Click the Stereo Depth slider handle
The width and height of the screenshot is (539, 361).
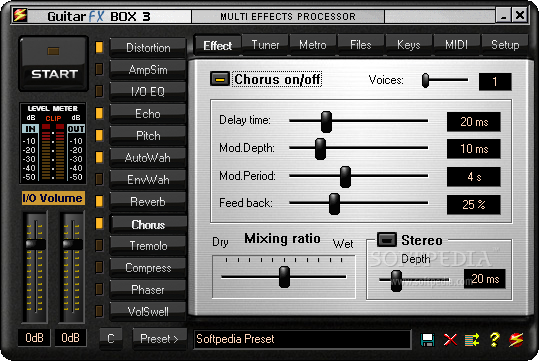396,281
